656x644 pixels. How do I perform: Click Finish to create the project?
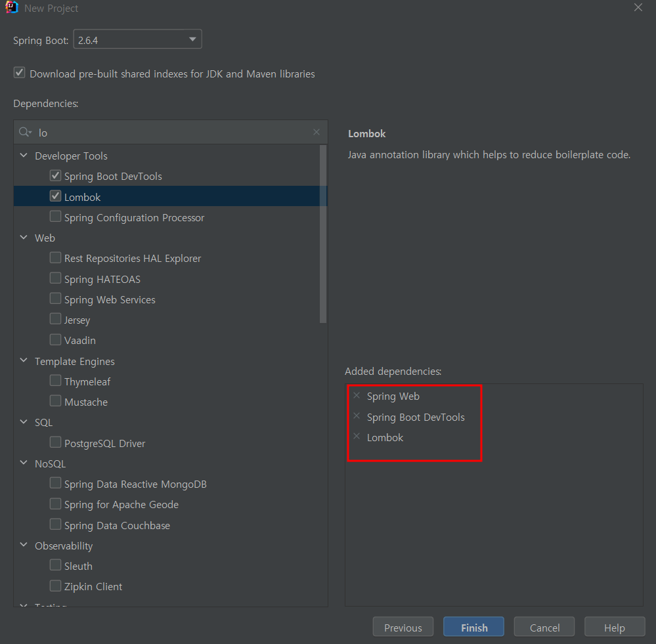(x=473, y=628)
